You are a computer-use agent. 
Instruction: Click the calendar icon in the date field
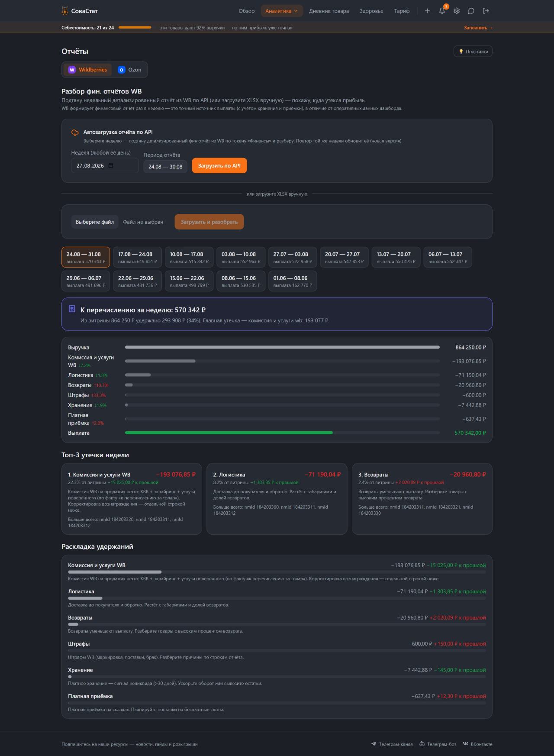[x=111, y=165]
